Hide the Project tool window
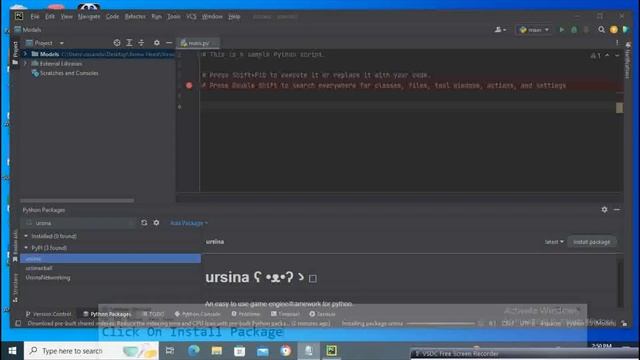640x360 pixels. point(169,43)
